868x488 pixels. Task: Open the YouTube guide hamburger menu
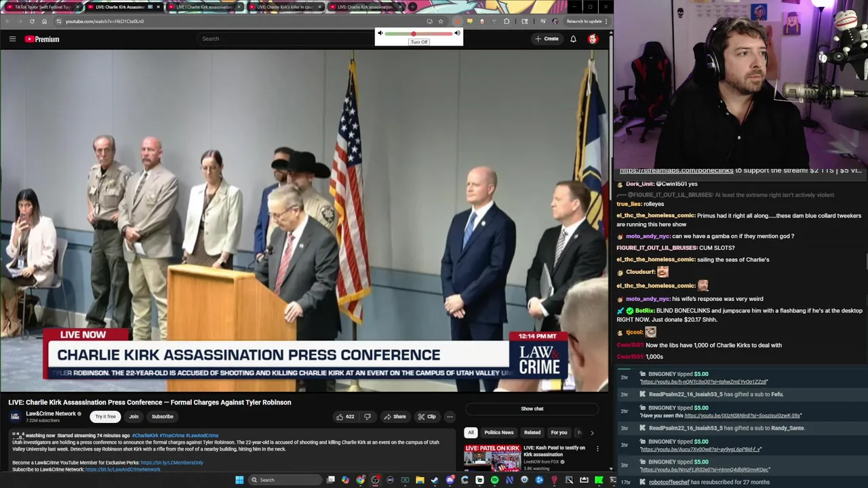[12, 39]
